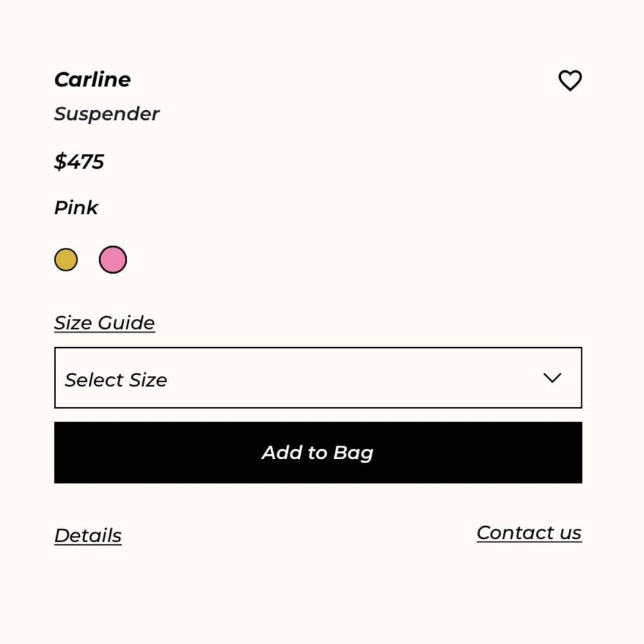Add Carline to wishlist via heart icon
The height and width of the screenshot is (644, 644).
pyautogui.click(x=570, y=80)
